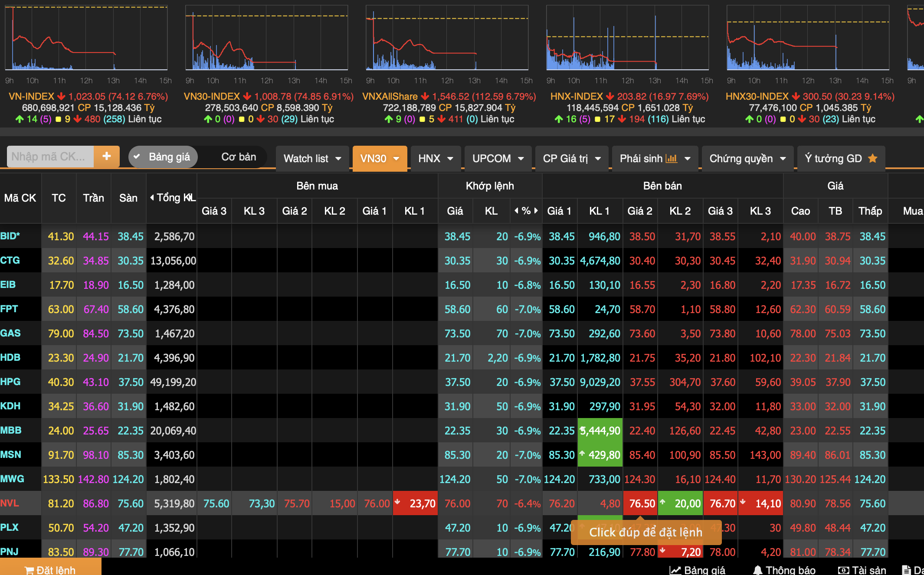Click the VN30-INDEX chart thumbnail
Screen dimensions: 924x575
(266, 38)
